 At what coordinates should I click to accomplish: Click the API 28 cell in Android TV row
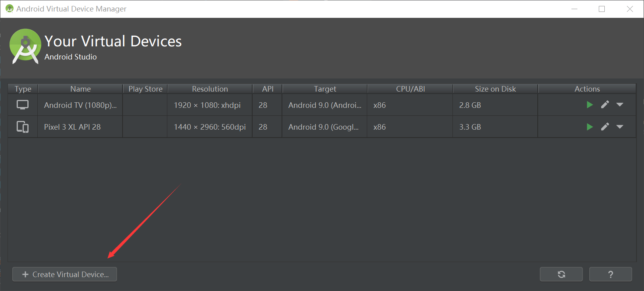coord(267,105)
